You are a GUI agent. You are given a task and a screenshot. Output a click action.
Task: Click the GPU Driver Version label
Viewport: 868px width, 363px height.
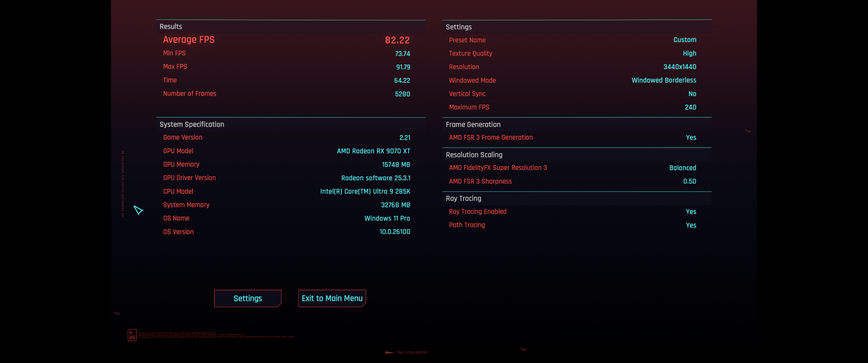click(x=189, y=178)
